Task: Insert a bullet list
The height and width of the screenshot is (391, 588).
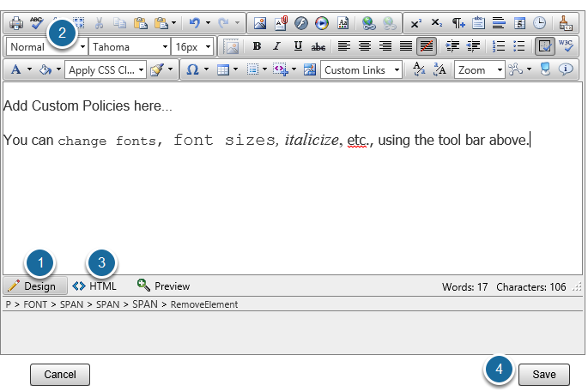Action: click(519, 46)
